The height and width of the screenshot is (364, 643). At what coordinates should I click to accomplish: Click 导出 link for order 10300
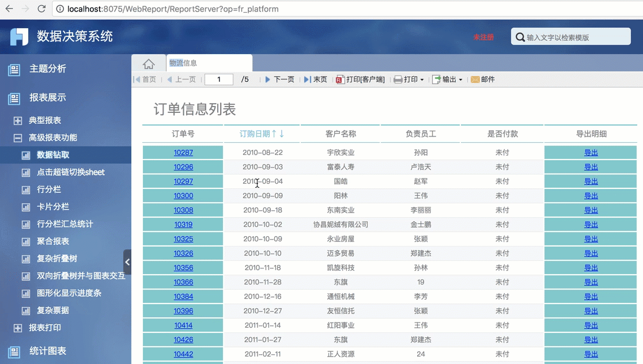tap(591, 196)
